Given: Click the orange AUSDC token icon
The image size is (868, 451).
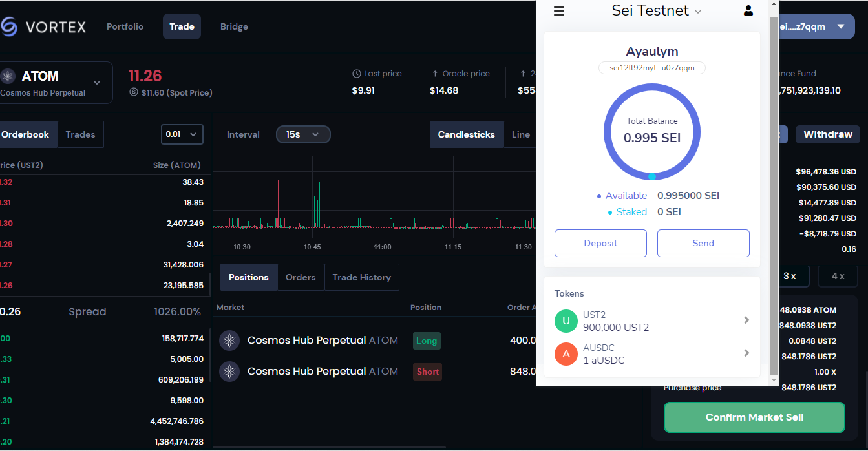Looking at the screenshot, I should coord(566,353).
